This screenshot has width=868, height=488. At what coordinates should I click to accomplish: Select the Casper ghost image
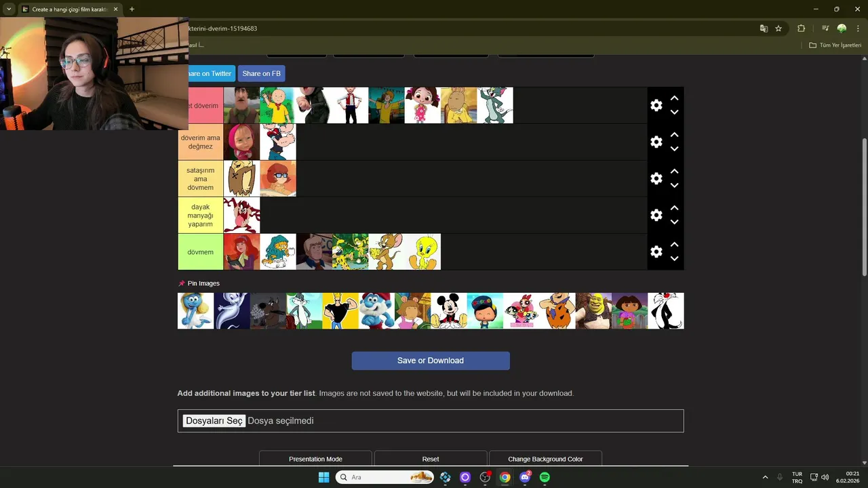coord(232,311)
